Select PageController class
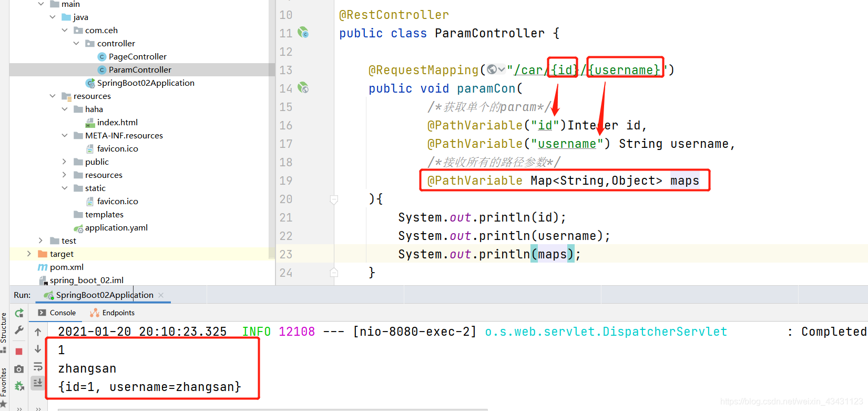868x411 pixels. pos(137,56)
